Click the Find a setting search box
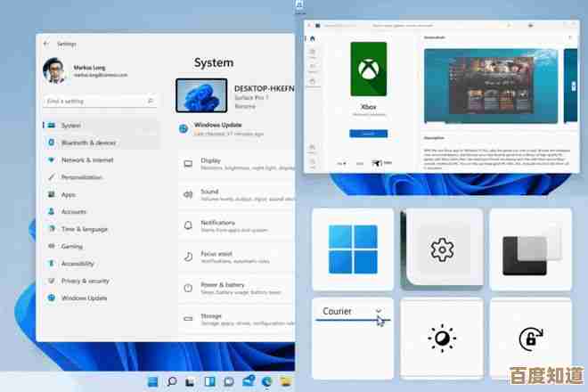Viewport: 588px width, 392px height. 98,101
